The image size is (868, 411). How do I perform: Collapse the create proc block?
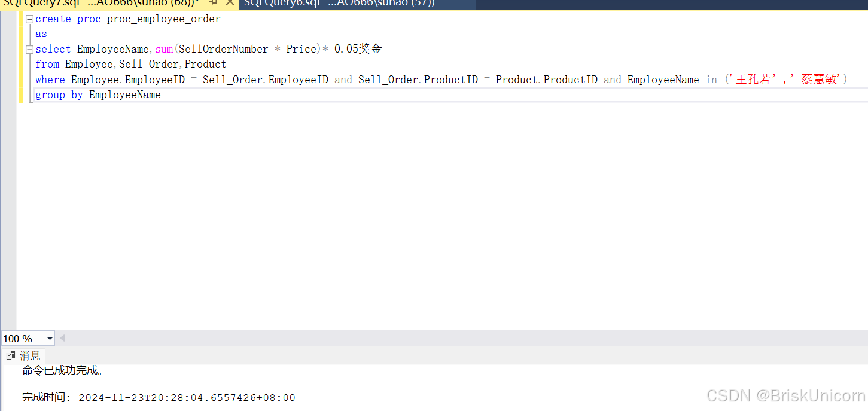[x=29, y=19]
